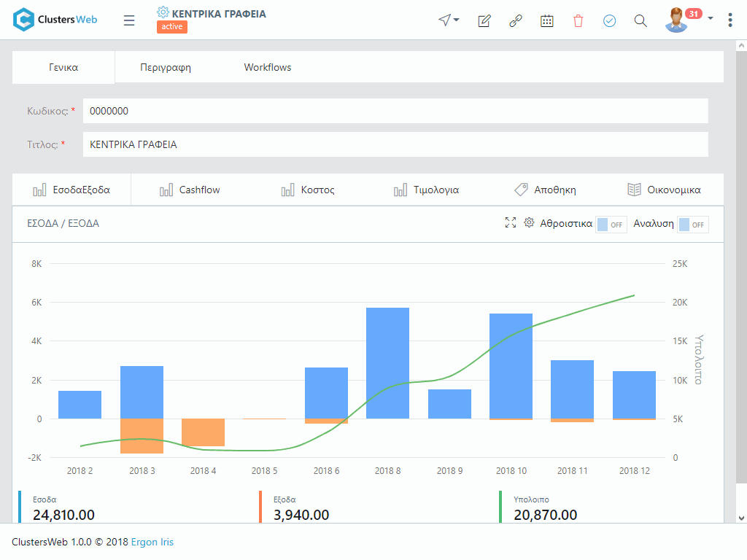This screenshot has height=560, width=747.
Task: Switch to the Περιγραφη tab
Action: [x=166, y=67]
